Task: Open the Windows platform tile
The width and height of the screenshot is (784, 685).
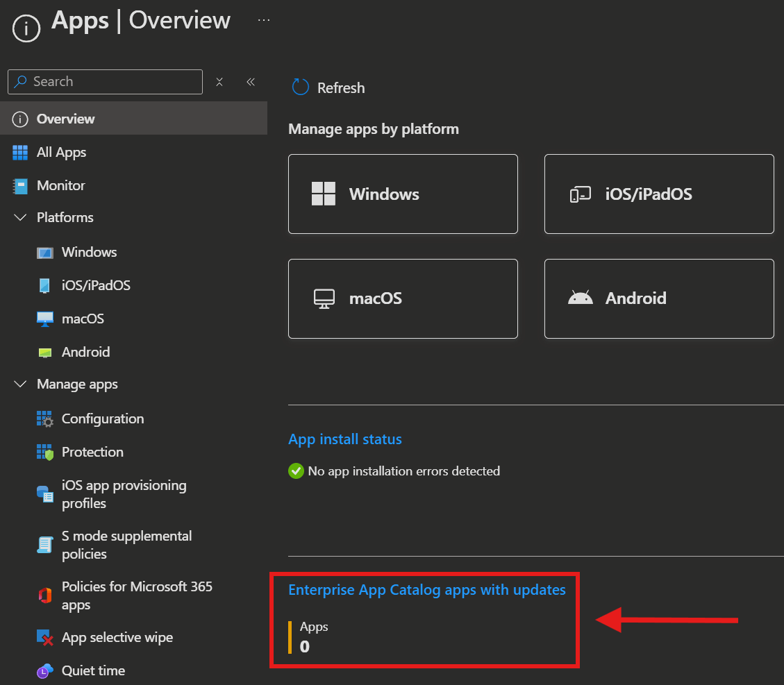Action: [x=403, y=194]
